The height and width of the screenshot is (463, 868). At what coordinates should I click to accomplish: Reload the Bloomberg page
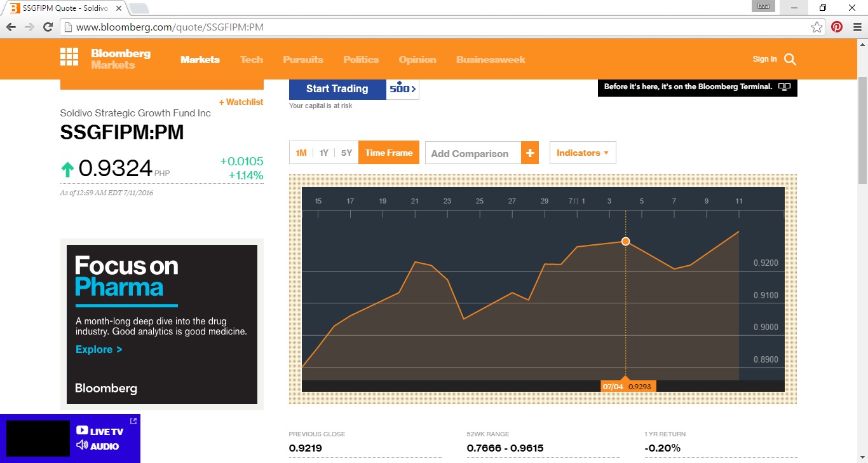[48, 27]
